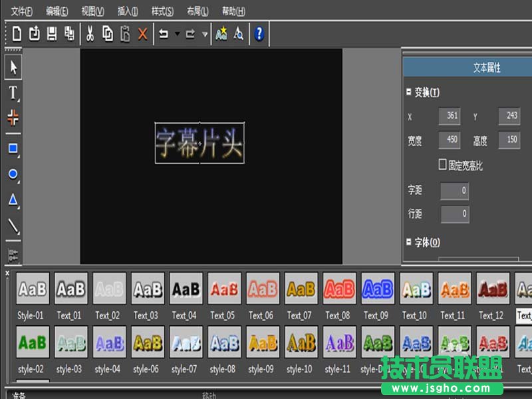Select the arrow selection tool
Screen dimensions: 532x399
(13, 67)
